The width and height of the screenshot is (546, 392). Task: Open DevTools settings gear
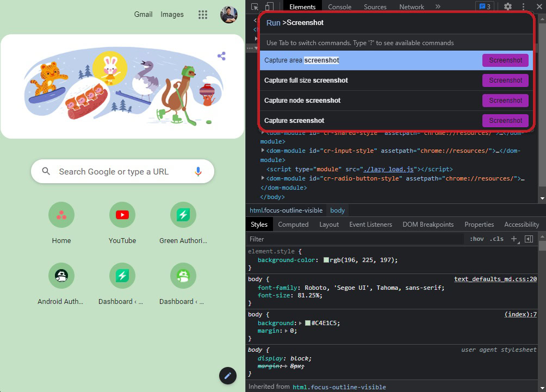click(x=508, y=7)
